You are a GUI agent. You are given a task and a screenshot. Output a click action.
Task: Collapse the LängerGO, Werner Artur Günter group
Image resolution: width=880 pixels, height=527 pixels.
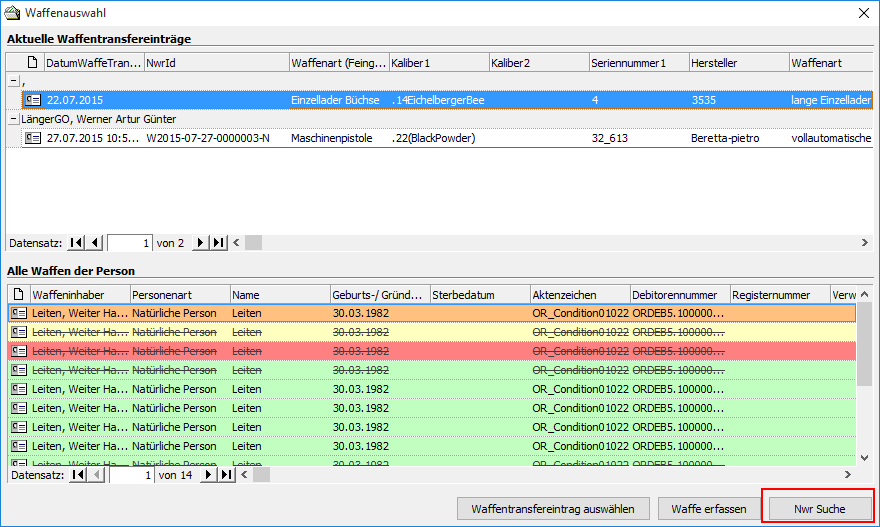coord(13,119)
